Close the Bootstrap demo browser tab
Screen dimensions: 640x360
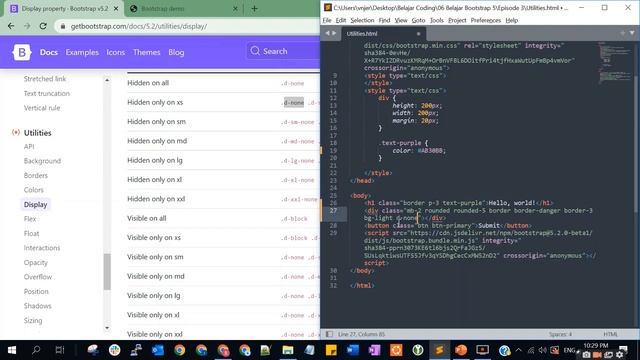pos(235,9)
